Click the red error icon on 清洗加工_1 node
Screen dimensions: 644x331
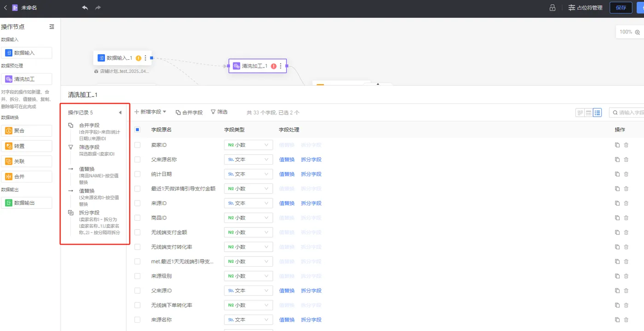pyautogui.click(x=274, y=66)
